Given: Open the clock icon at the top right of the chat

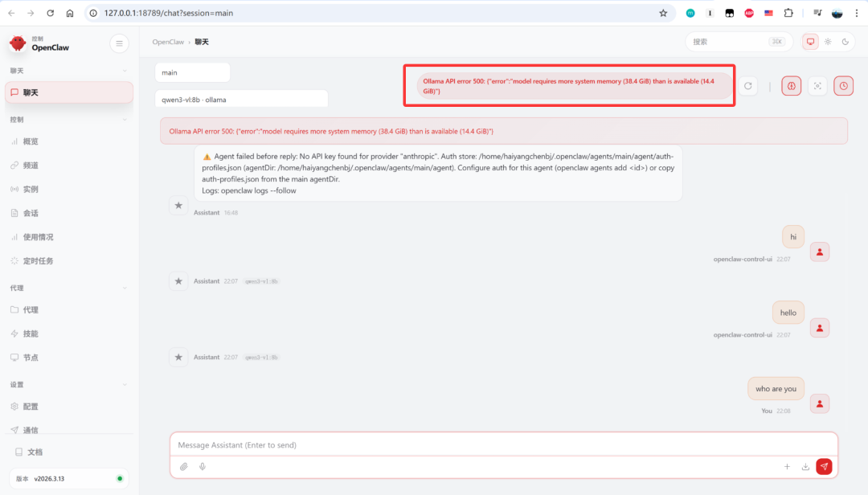Looking at the screenshot, I should click(843, 86).
